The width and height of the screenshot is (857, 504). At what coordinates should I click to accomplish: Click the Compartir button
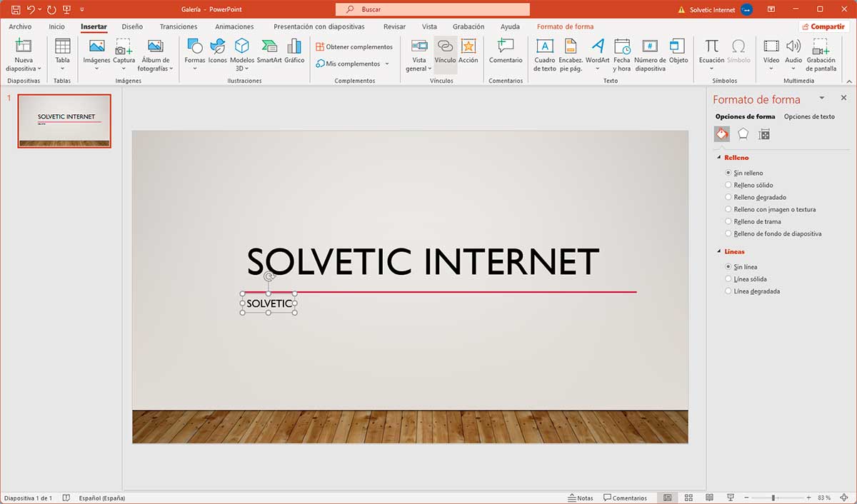pos(823,26)
